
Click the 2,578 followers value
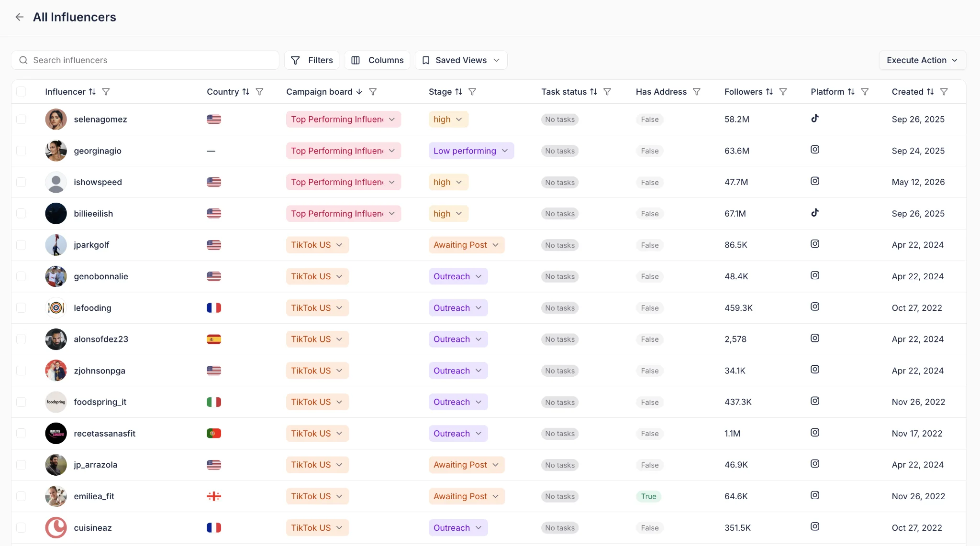pyautogui.click(x=735, y=339)
